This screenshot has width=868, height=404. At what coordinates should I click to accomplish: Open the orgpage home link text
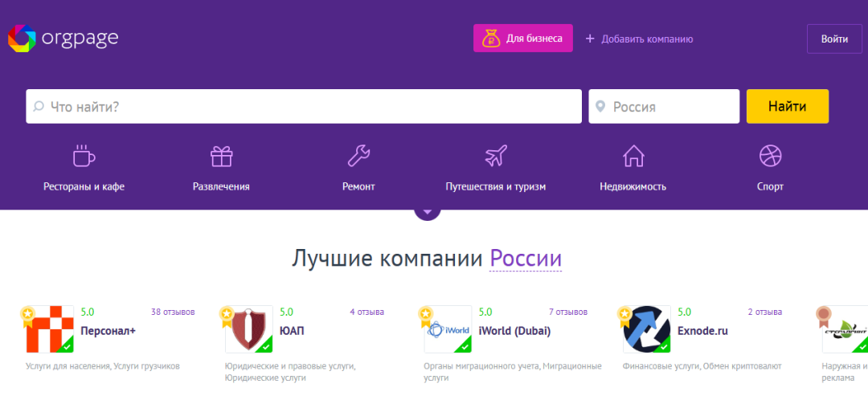click(x=80, y=39)
